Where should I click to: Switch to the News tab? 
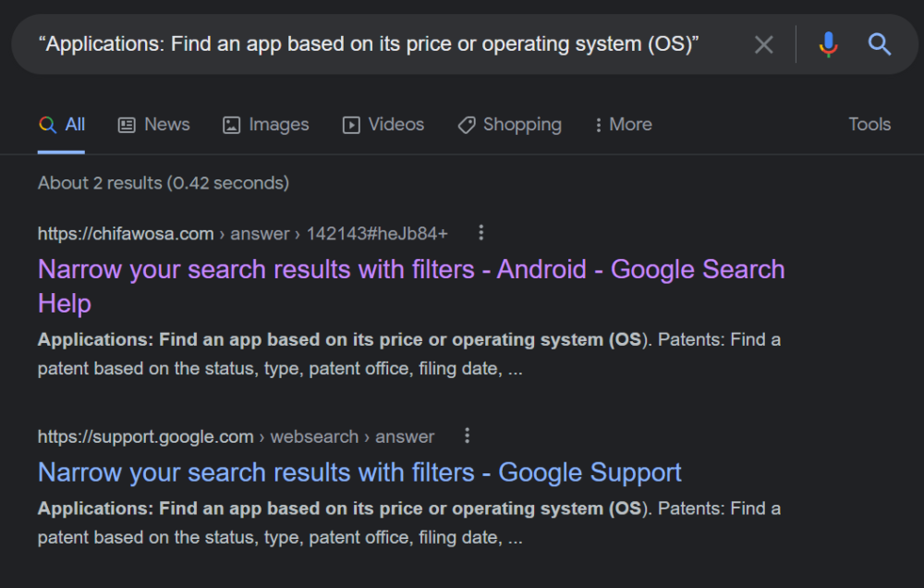click(x=166, y=125)
